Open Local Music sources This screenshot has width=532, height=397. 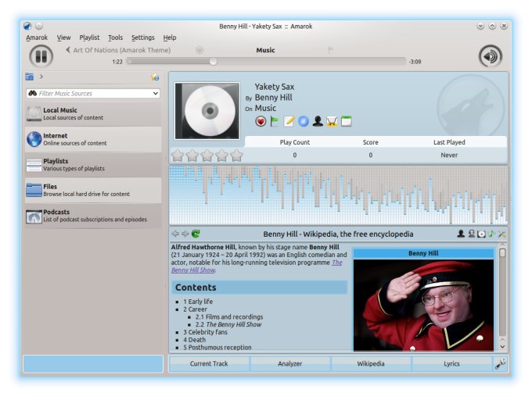[x=93, y=114]
